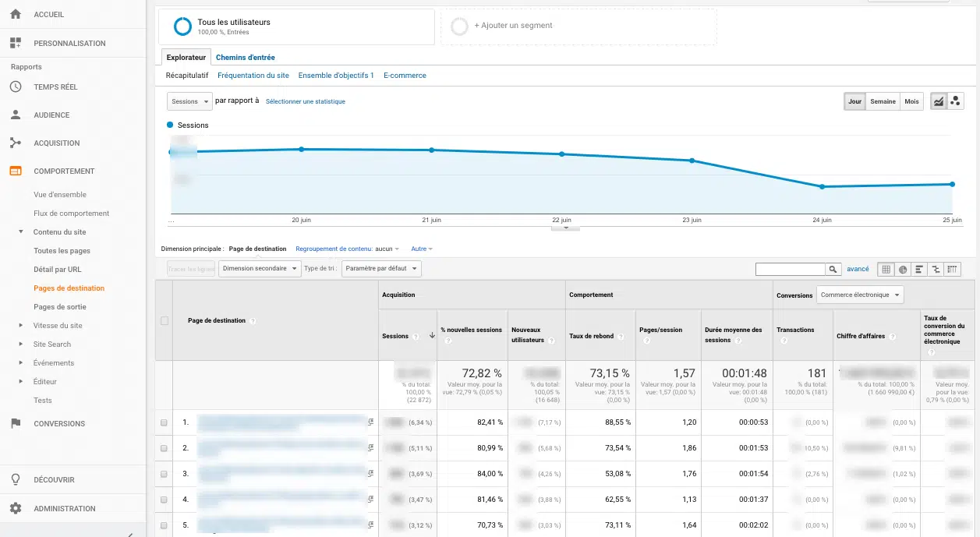Open the E-commerce sub-tab
This screenshot has height=537, width=980.
(x=405, y=76)
